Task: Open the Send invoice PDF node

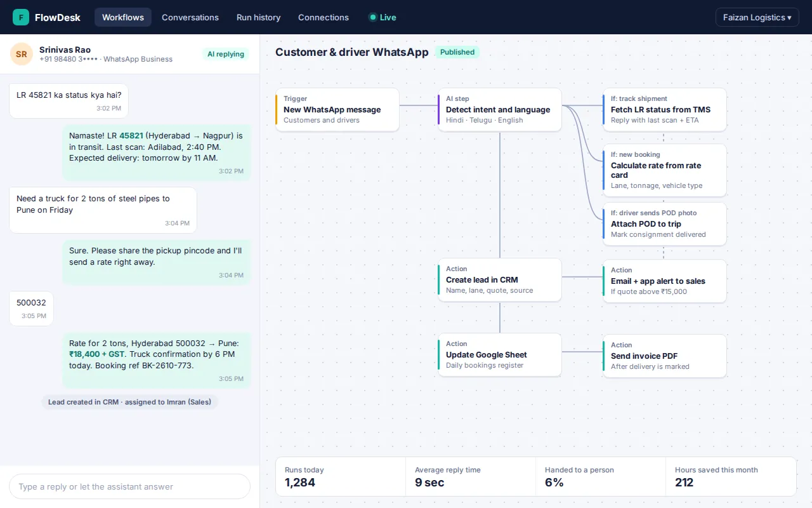Action: tap(665, 356)
